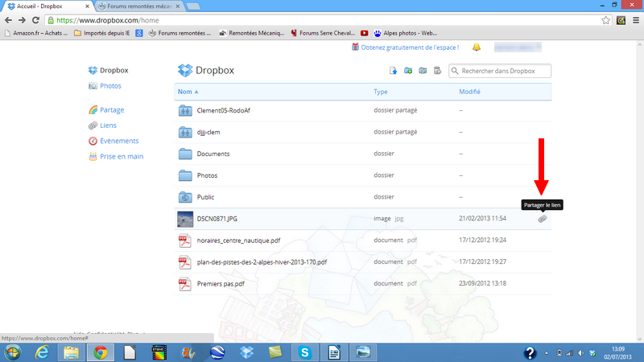Click the PDF icon for horaires_centre_nautique.pdf
The height and width of the screenshot is (362, 644).
click(185, 241)
